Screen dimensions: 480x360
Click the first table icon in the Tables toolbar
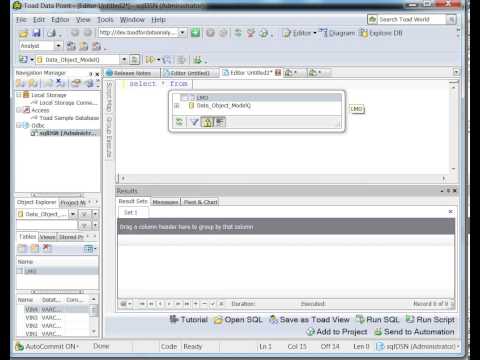[22, 248]
